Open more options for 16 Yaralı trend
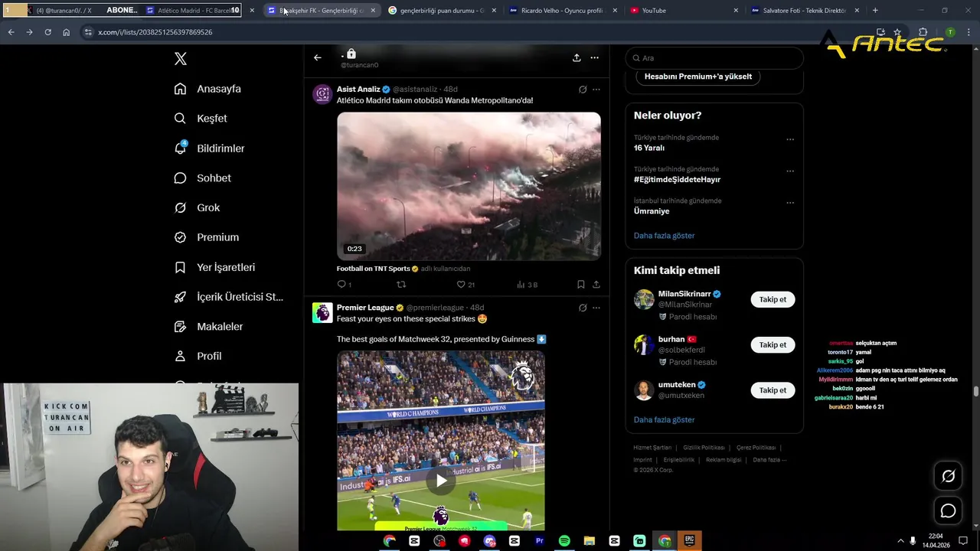Screen dimensions: 980x551 click(790, 139)
